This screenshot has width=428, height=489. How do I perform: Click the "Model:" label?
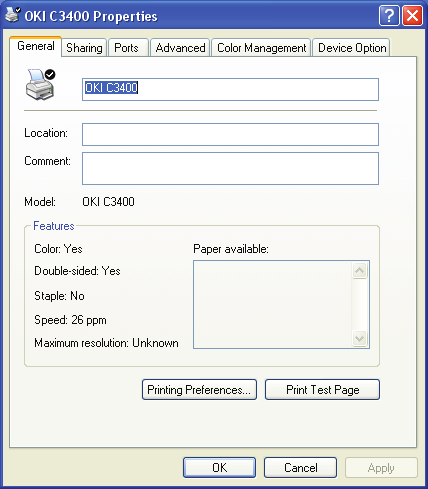tap(40, 202)
